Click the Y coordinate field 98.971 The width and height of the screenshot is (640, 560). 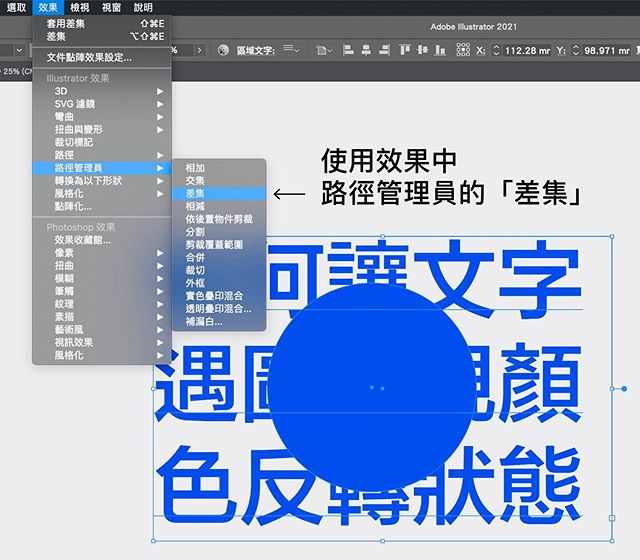(x=607, y=51)
